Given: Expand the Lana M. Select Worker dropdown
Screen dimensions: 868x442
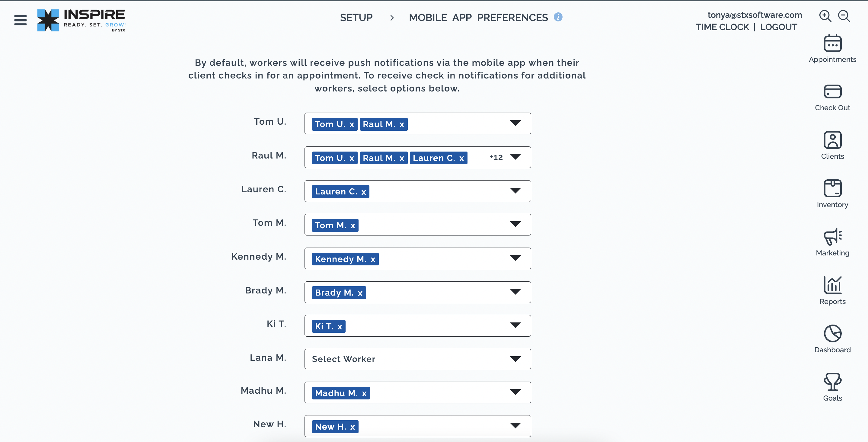Looking at the screenshot, I should 417,359.
